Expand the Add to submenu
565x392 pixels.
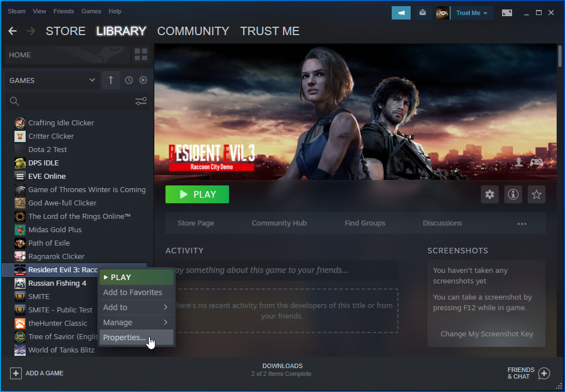[136, 307]
